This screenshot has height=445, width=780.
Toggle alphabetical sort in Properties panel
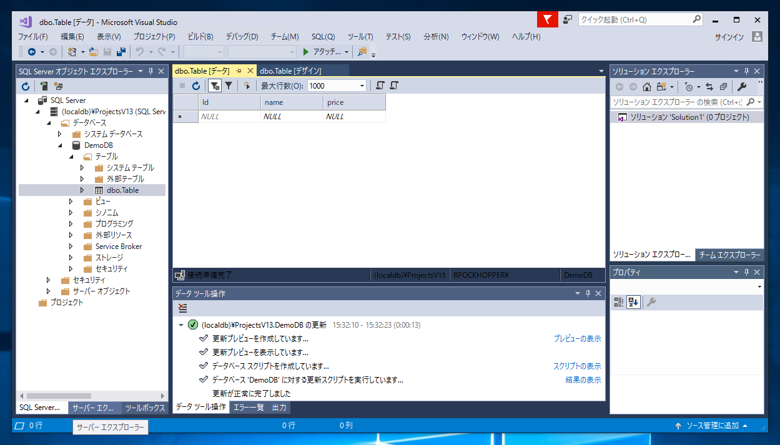633,302
